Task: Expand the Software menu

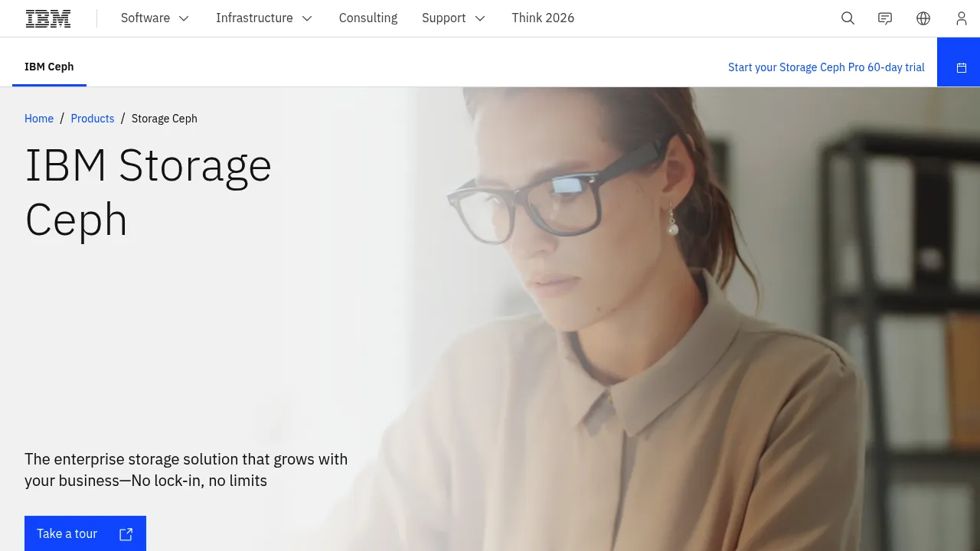Action: (x=155, y=18)
